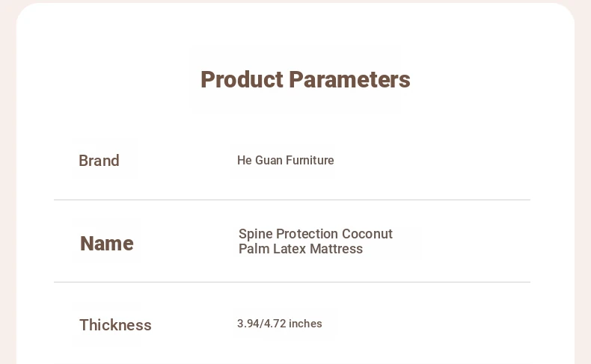This screenshot has width=591, height=364.
Task: Click the Product Parameters heading
Action: [x=305, y=79]
